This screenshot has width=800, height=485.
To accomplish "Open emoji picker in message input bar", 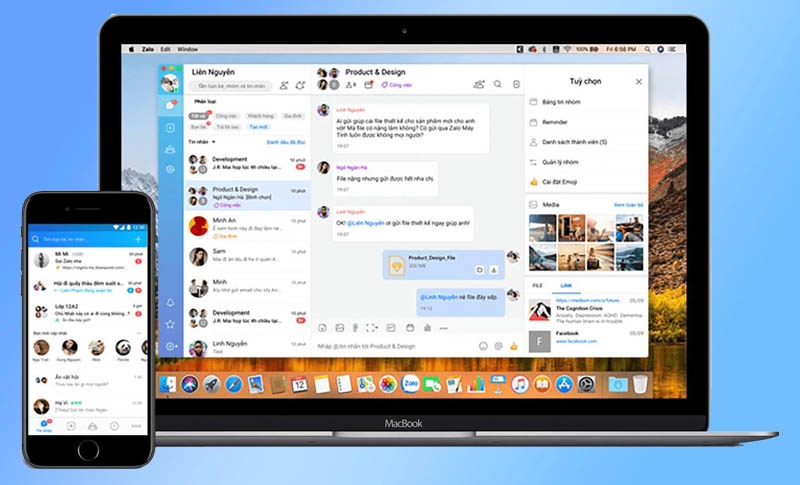I will pos(483,345).
